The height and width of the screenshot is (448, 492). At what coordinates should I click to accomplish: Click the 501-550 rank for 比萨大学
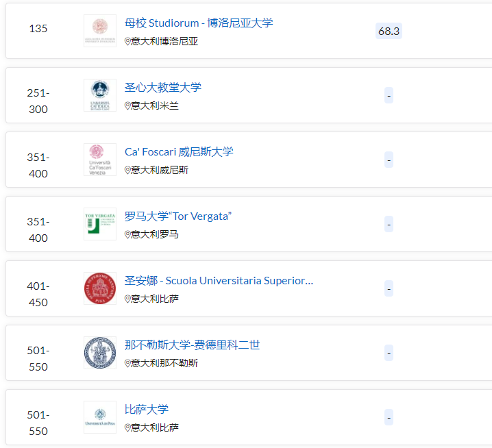(38, 423)
